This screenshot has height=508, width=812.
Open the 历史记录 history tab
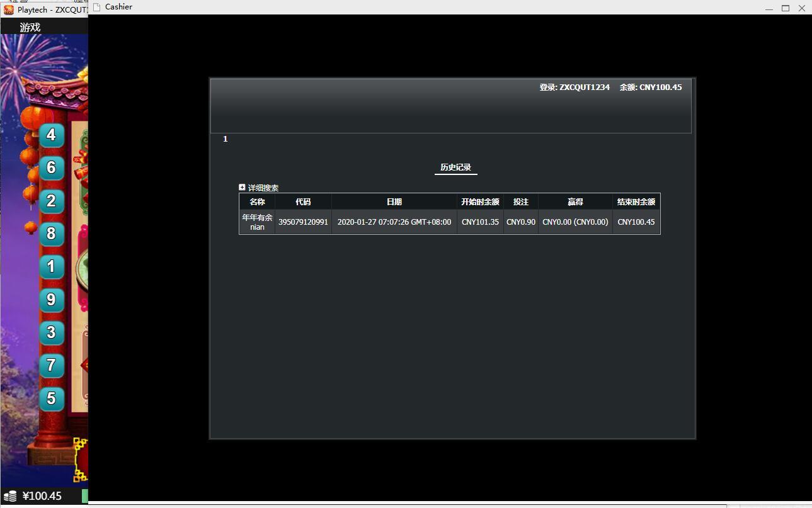click(x=455, y=167)
